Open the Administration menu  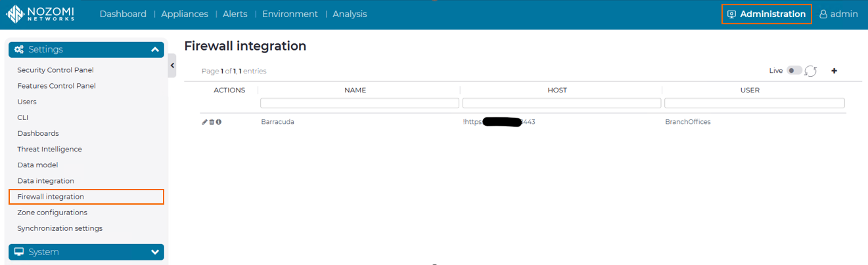[x=766, y=14]
